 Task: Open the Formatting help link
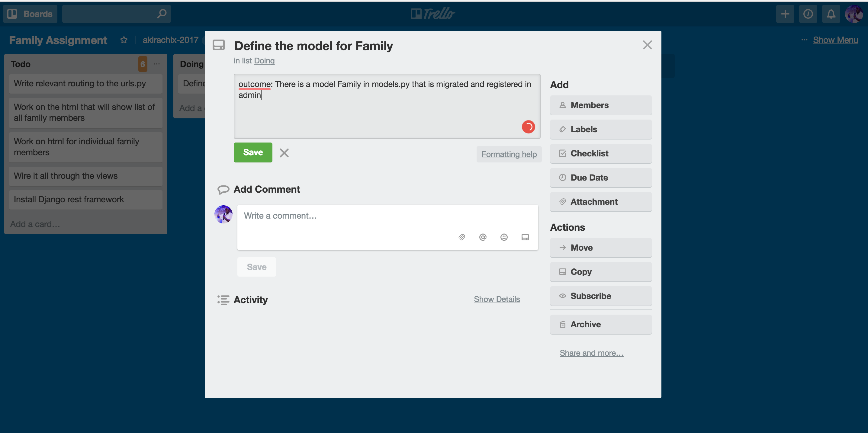click(x=509, y=154)
